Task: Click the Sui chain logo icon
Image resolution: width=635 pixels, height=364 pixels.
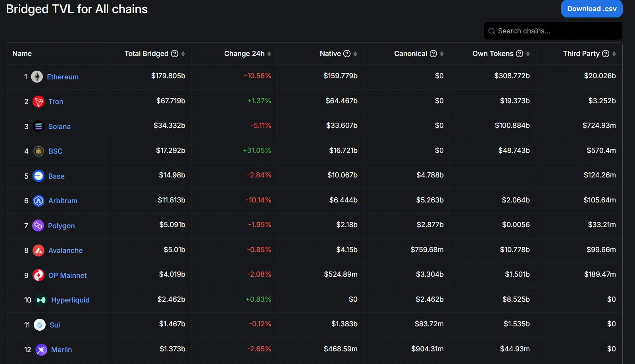Action: coord(40,325)
